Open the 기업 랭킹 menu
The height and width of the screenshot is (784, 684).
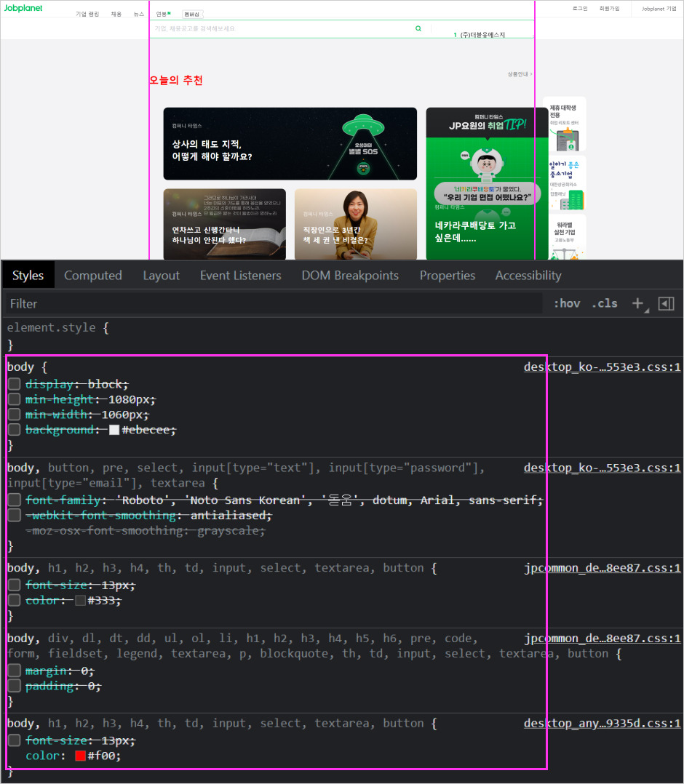click(x=87, y=14)
